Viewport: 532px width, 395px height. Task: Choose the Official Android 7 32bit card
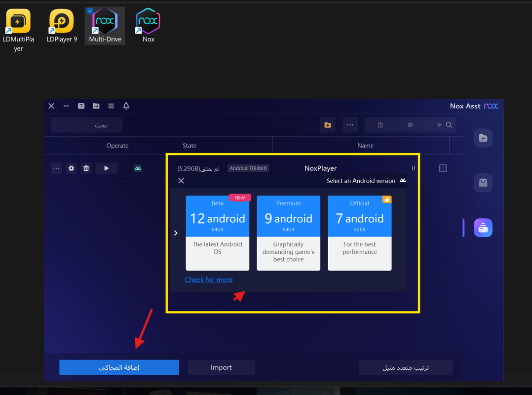[360, 233]
